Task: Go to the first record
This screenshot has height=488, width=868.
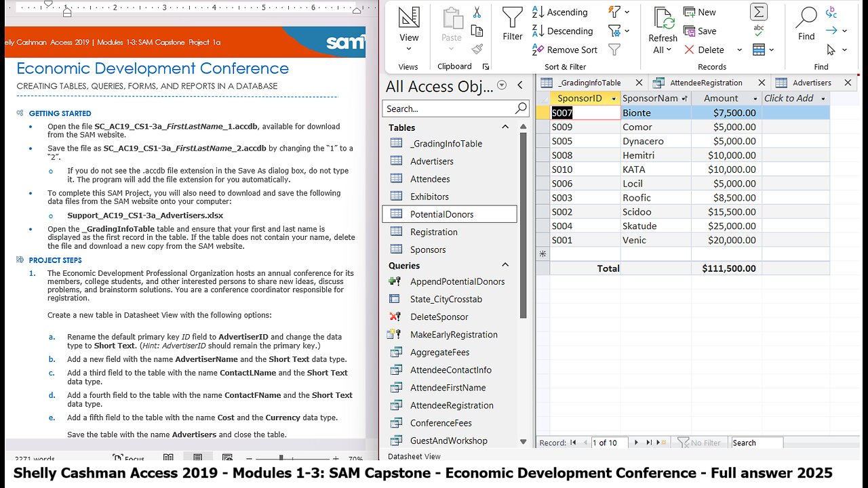Action: (574, 443)
